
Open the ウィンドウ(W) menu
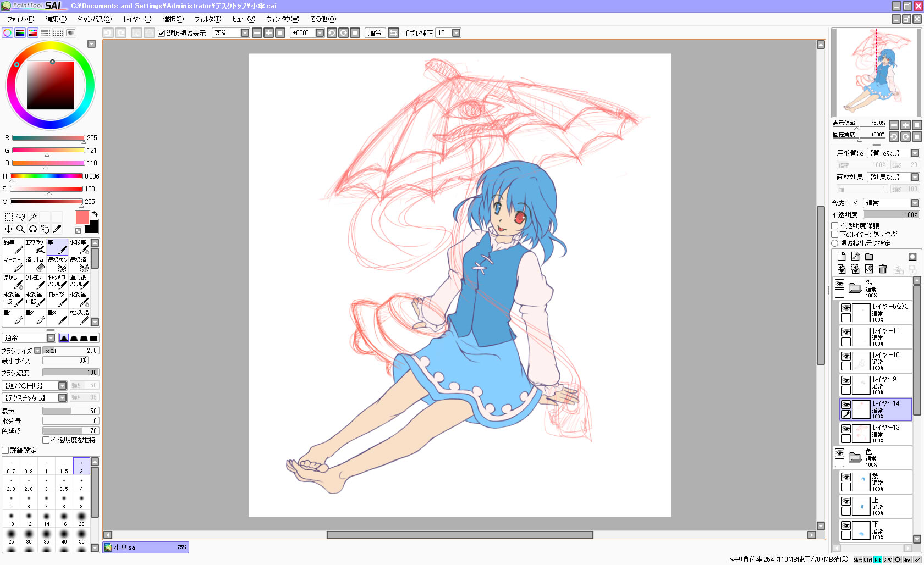tap(283, 19)
